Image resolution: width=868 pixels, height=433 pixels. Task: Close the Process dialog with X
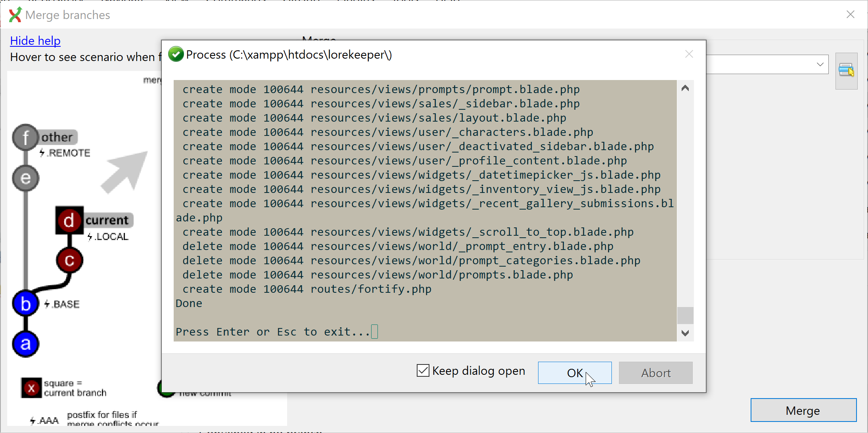[x=689, y=54]
